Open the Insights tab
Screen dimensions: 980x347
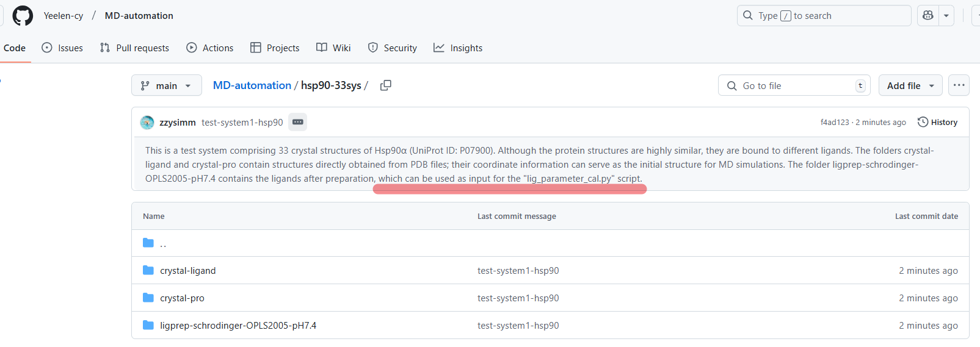coord(458,48)
